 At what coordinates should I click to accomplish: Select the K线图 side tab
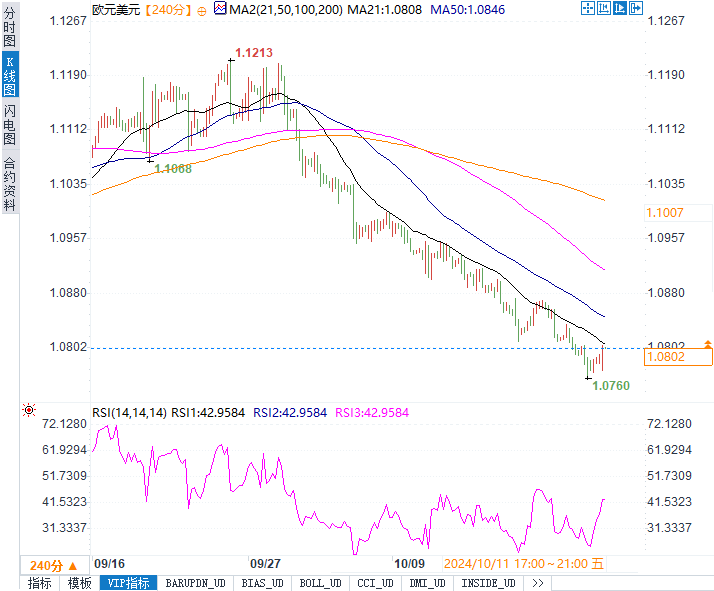10,76
